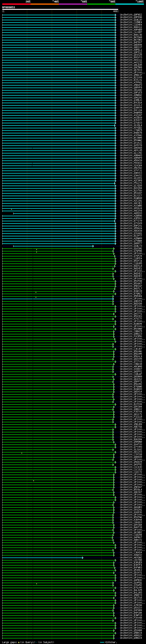The width and height of the screenshot is (146, 644).
Task: Select the UniRef100_Q4S7T1 label
Action: tap(131, 314)
